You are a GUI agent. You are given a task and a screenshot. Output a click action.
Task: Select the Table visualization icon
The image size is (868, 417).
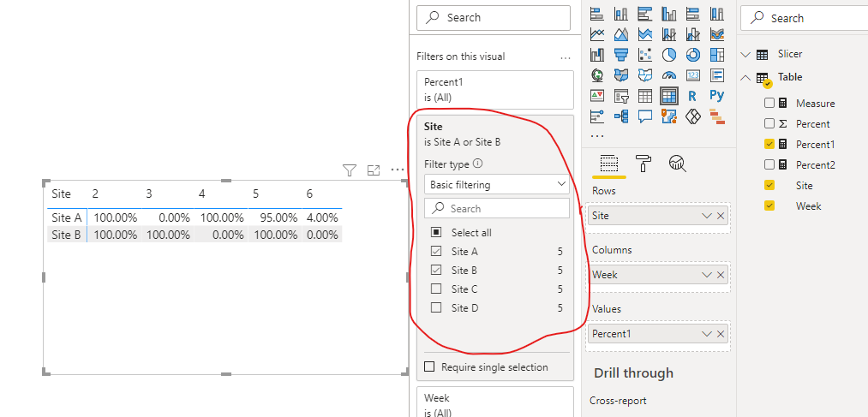click(645, 96)
